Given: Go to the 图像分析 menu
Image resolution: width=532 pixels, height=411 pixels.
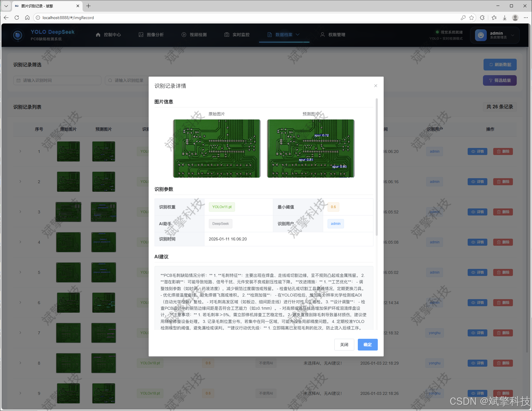Looking at the screenshot, I should (151, 35).
